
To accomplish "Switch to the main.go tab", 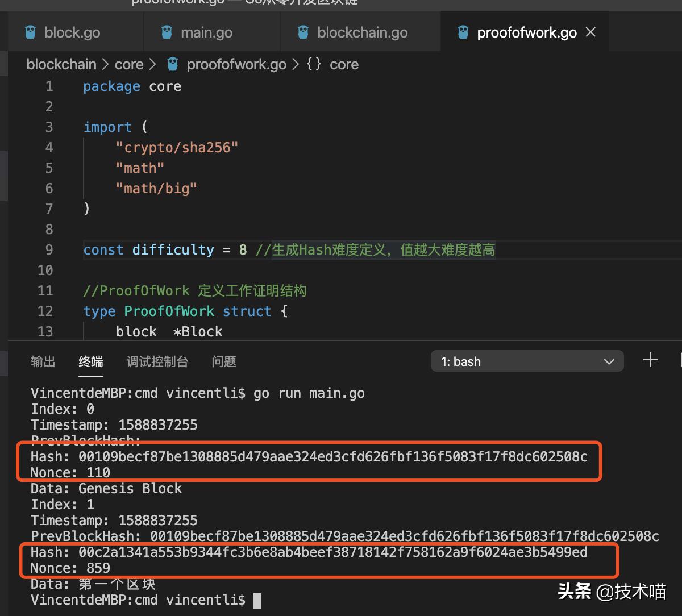I will click(206, 32).
